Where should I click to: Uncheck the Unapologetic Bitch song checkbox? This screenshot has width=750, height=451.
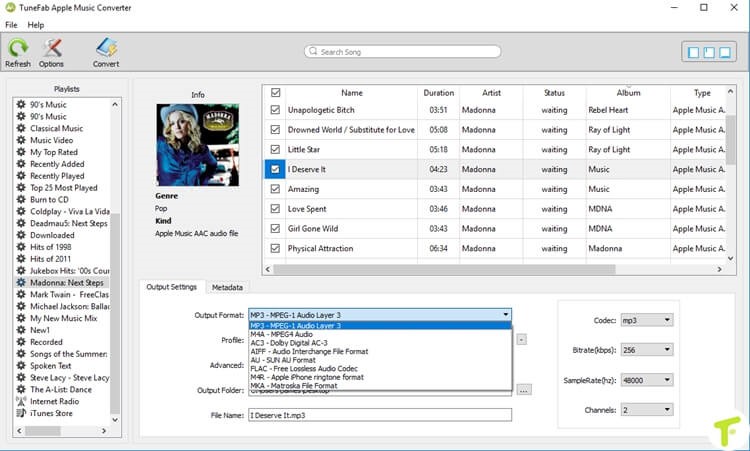click(x=275, y=110)
